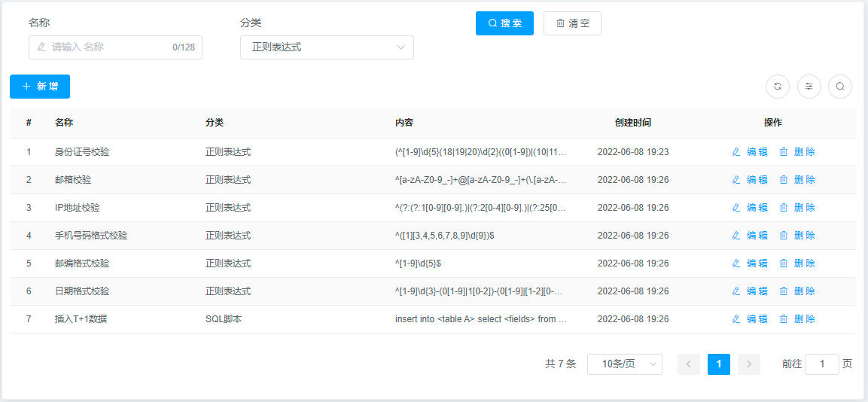Delete the 日期格式校验 row
Screen dimensions: 868x402
(797, 291)
